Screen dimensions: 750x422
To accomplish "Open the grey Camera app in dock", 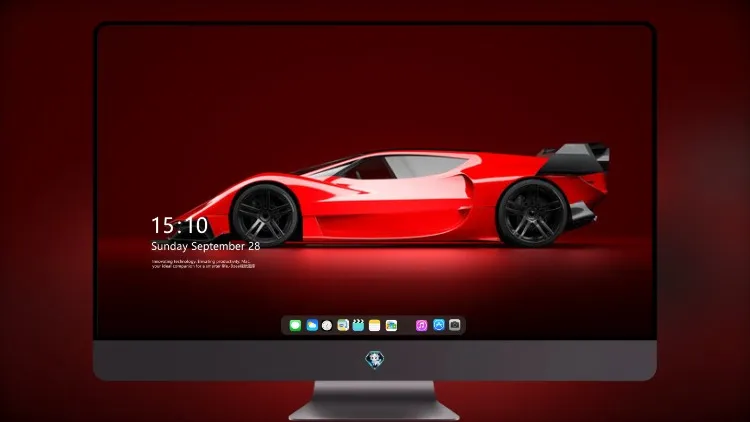I will pyautogui.click(x=455, y=325).
